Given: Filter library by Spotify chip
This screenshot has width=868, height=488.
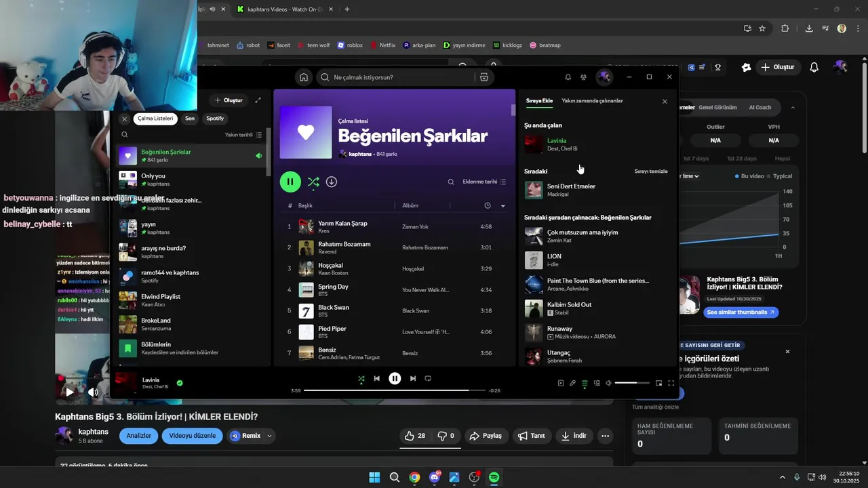Looking at the screenshot, I should pos(215,119).
